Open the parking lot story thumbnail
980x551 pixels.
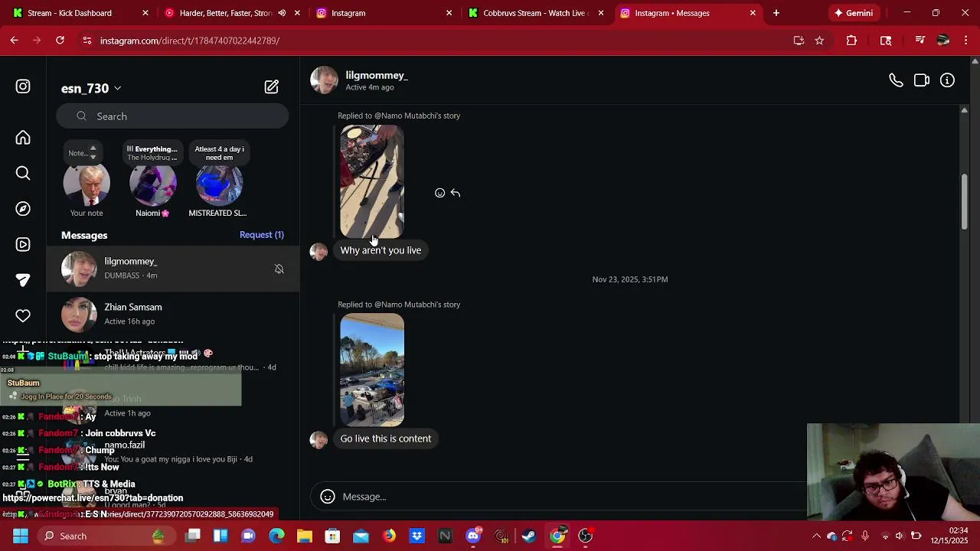pyautogui.click(x=372, y=370)
